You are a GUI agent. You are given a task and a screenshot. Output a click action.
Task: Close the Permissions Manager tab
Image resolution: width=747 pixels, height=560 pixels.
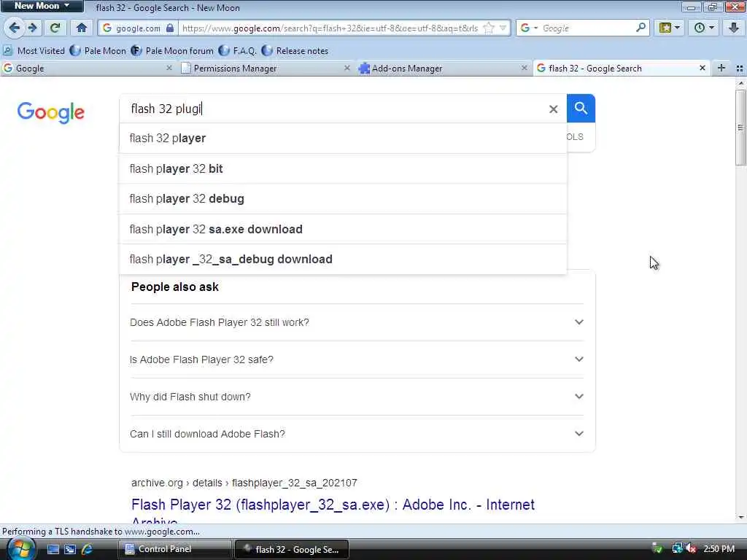click(347, 68)
